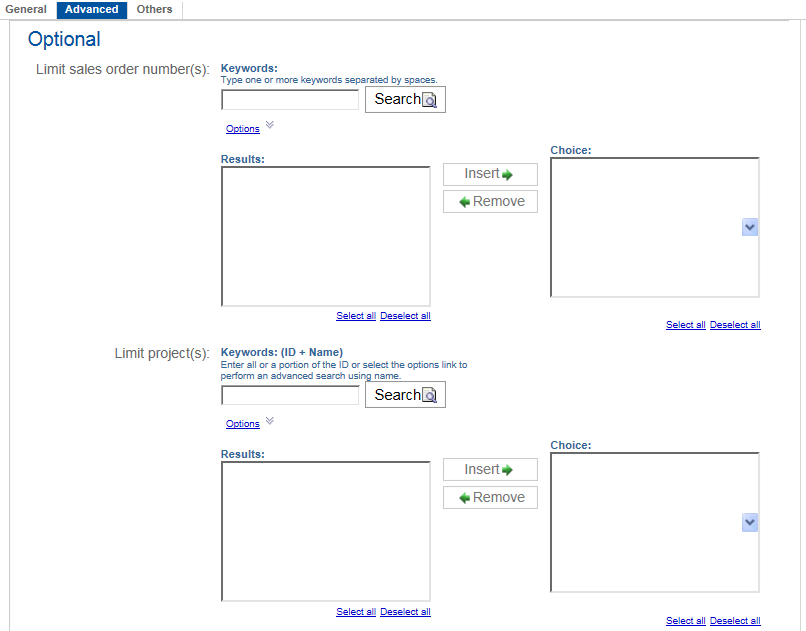Open dropdown arrow in sales order Choice box

click(750, 228)
